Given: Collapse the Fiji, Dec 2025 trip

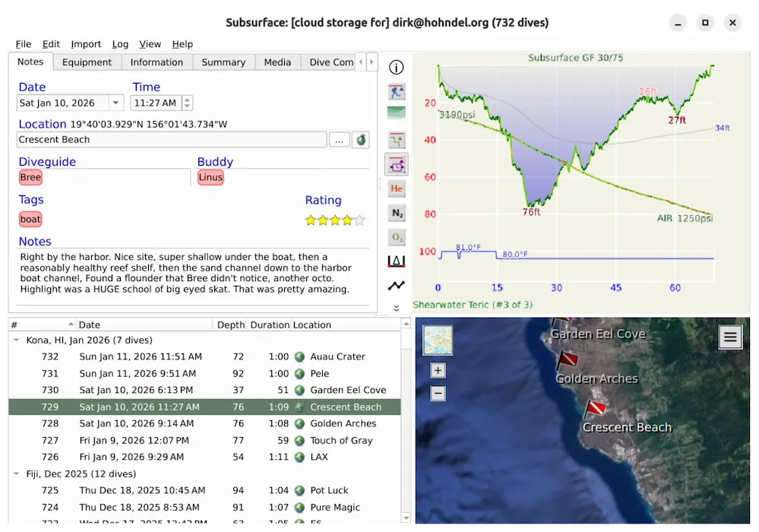Looking at the screenshot, I should pyautogui.click(x=17, y=473).
